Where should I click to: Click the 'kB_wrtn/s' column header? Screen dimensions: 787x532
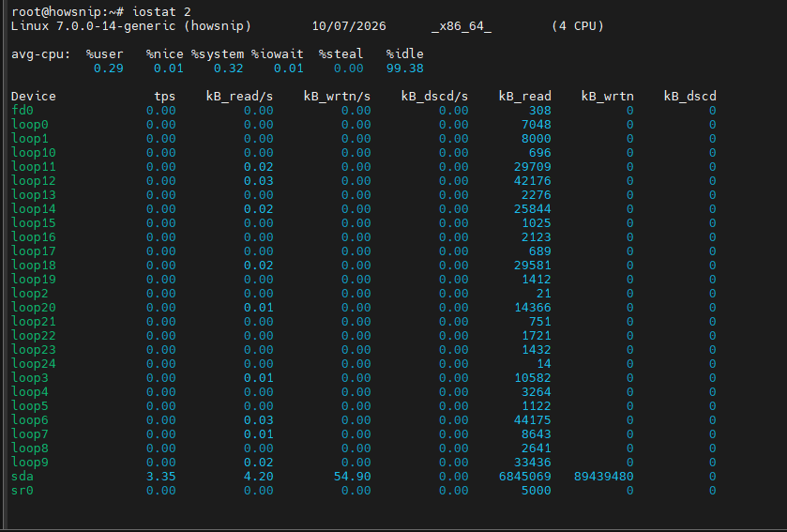[x=337, y=97]
